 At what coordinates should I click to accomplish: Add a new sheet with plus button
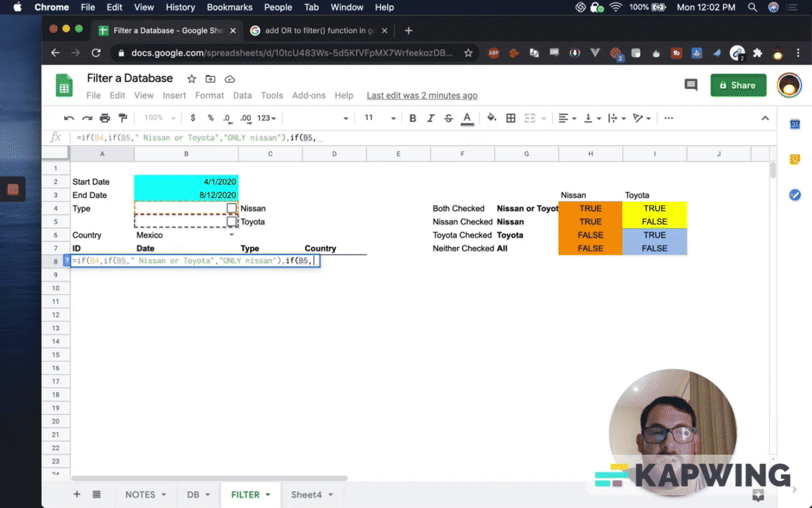pos(77,495)
